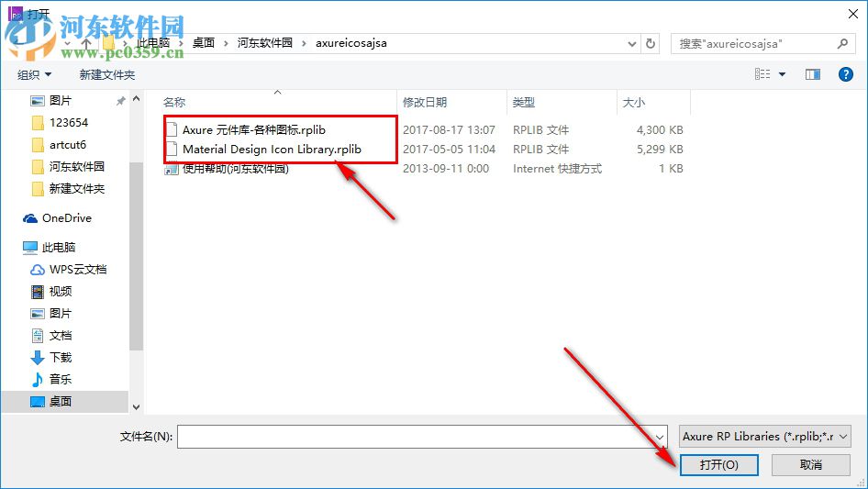Click the 新建文件夹 toolbar button

coord(106,74)
